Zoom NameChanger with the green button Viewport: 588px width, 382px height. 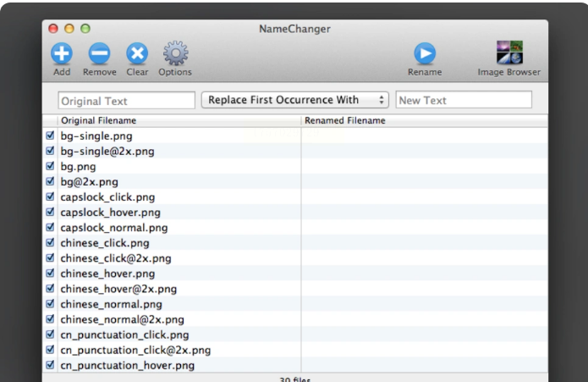tap(85, 29)
